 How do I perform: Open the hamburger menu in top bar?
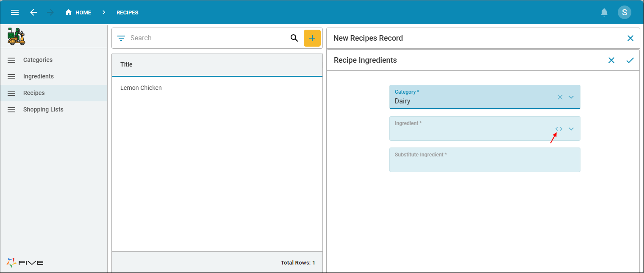tap(15, 12)
